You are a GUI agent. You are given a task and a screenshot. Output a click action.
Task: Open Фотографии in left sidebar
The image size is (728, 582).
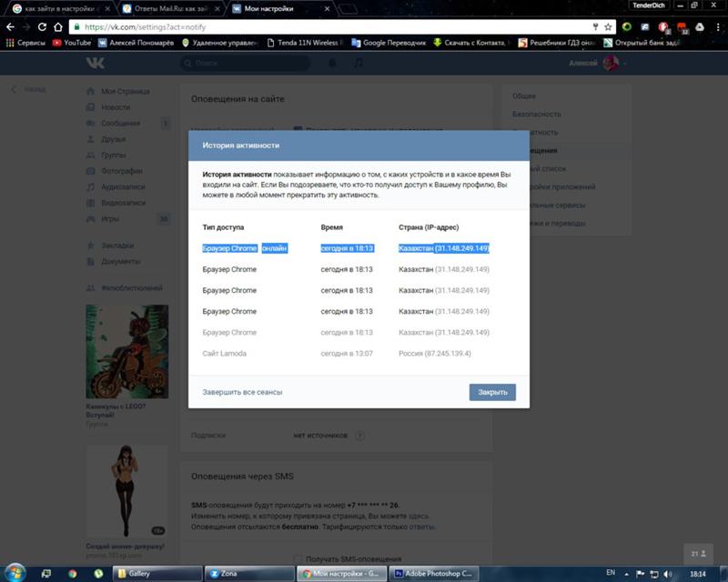[116, 171]
